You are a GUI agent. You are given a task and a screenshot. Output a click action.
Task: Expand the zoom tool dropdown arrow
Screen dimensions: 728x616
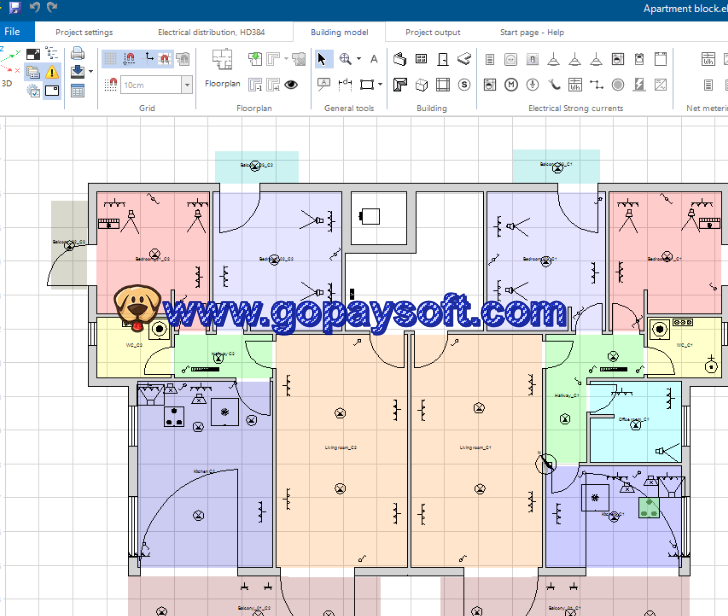(x=359, y=59)
